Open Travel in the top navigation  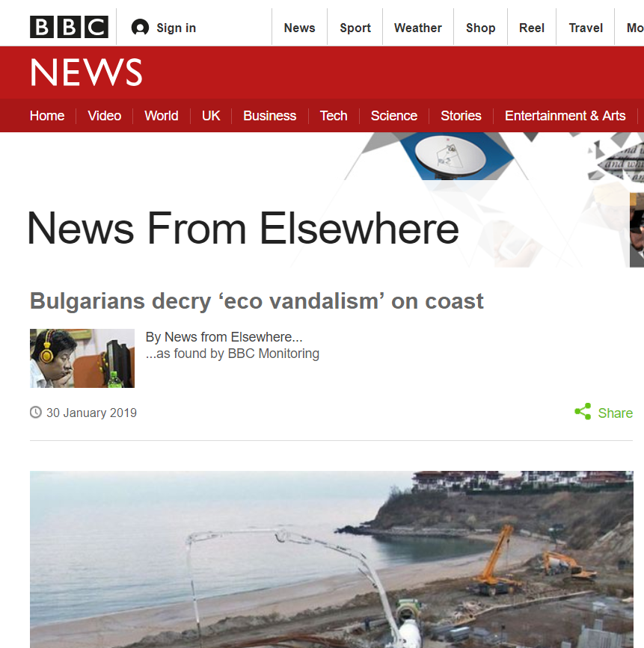coord(586,28)
